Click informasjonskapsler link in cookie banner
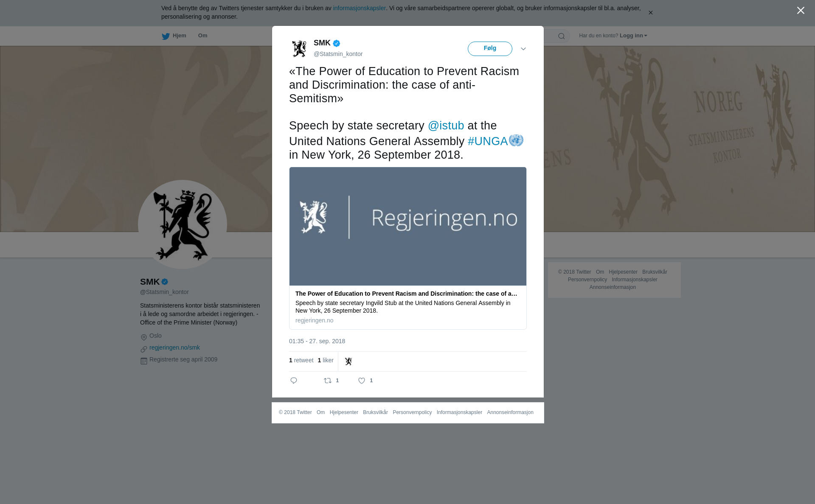 (359, 8)
